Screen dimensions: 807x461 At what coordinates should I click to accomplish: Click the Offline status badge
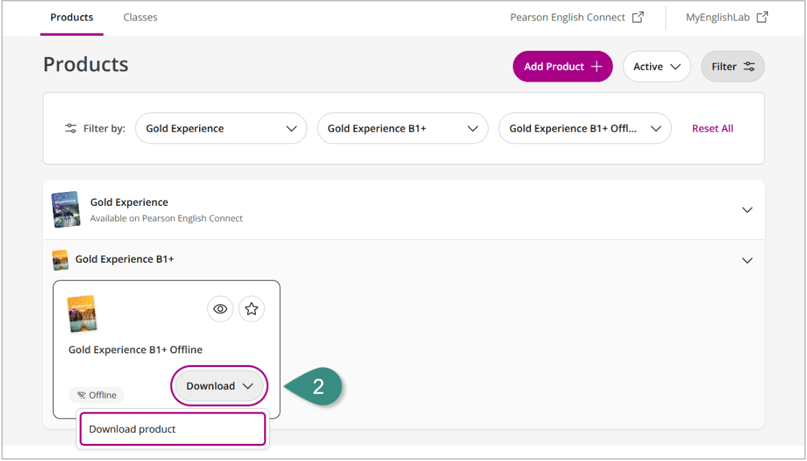pyautogui.click(x=96, y=395)
